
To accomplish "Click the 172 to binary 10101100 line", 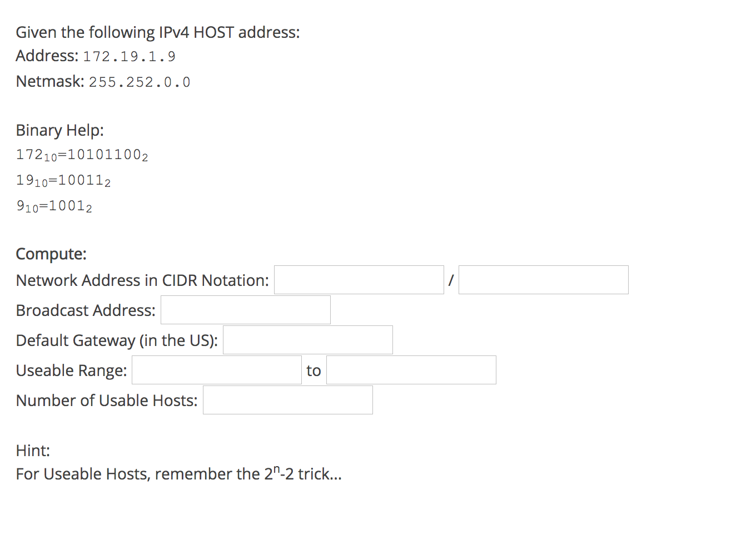I will [x=82, y=155].
